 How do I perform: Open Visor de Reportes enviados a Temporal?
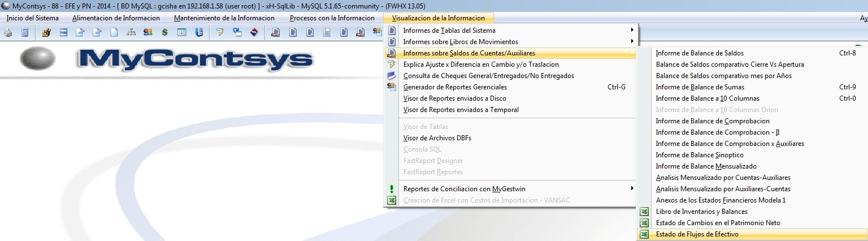click(x=511, y=110)
